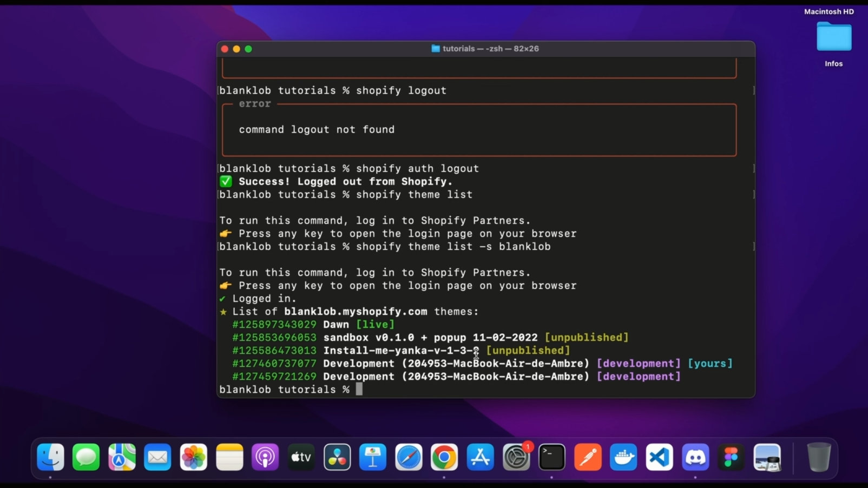Open Preview app in Dock

[x=767, y=457]
